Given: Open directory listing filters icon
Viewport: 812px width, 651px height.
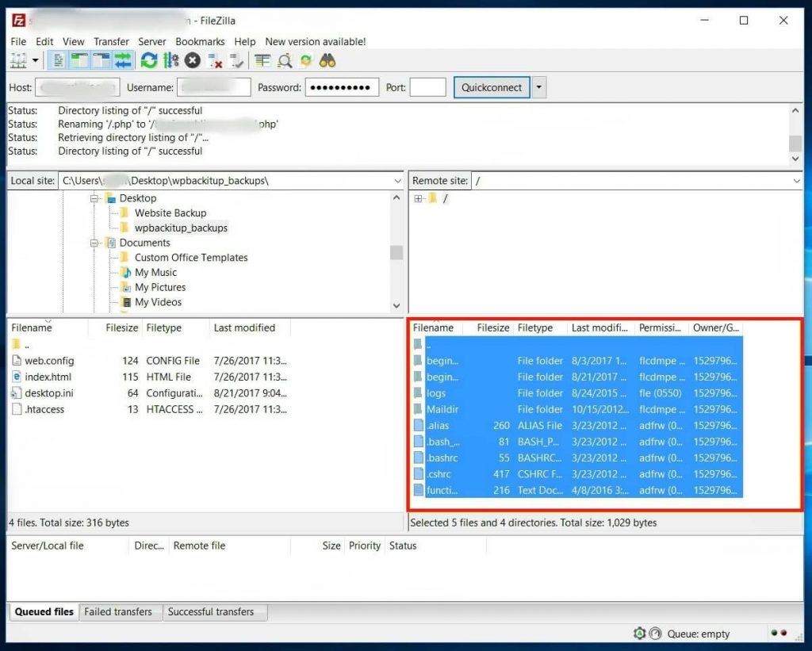Looking at the screenshot, I should pyautogui.click(x=262, y=61).
